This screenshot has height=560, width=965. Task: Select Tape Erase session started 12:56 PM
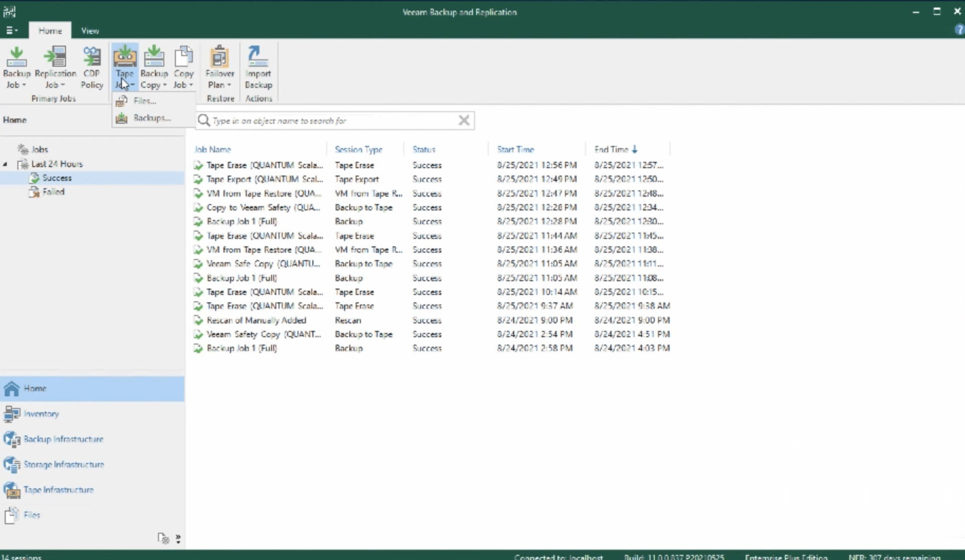(x=431, y=165)
